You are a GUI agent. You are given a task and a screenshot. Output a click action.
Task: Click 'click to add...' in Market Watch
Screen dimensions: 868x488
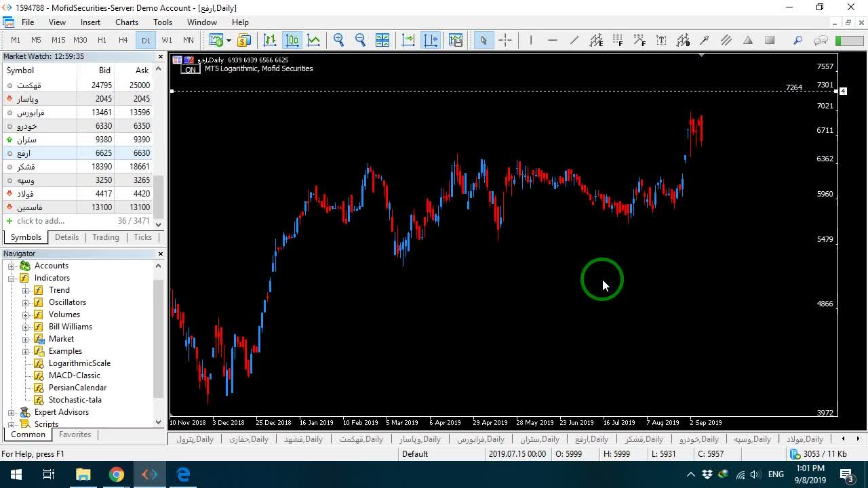(x=41, y=221)
